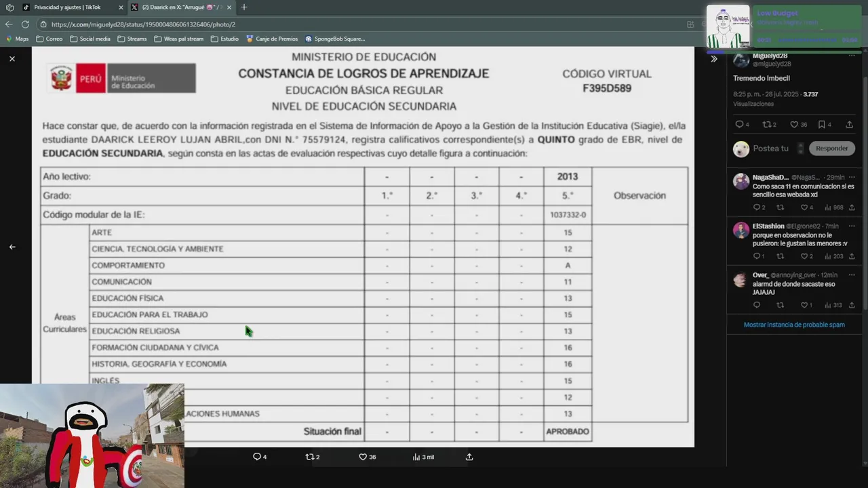Click 'Mostrar instancia de probable spam'

click(794, 325)
